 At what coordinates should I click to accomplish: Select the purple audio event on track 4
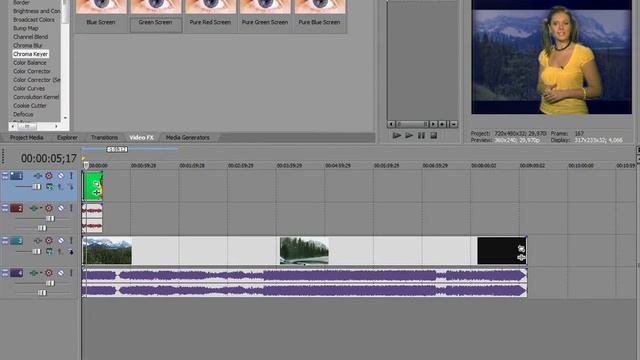click(x=304, y=282)
